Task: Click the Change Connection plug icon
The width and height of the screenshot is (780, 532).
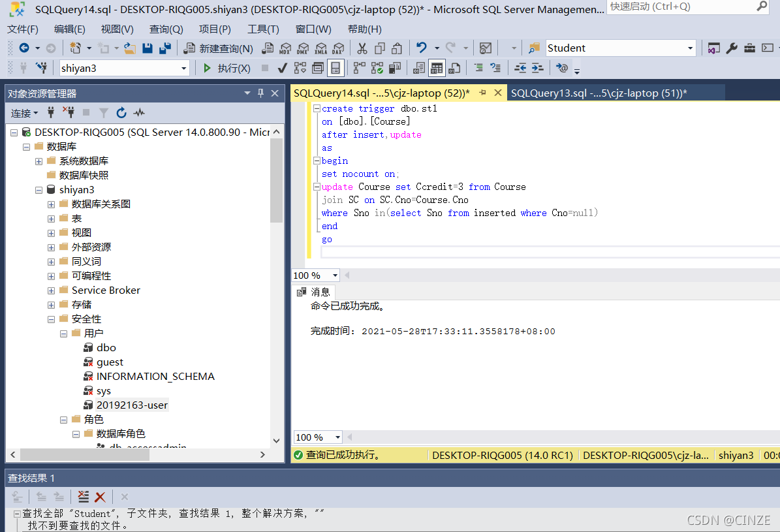Action: pyautogui.click(x=42, y=68)
